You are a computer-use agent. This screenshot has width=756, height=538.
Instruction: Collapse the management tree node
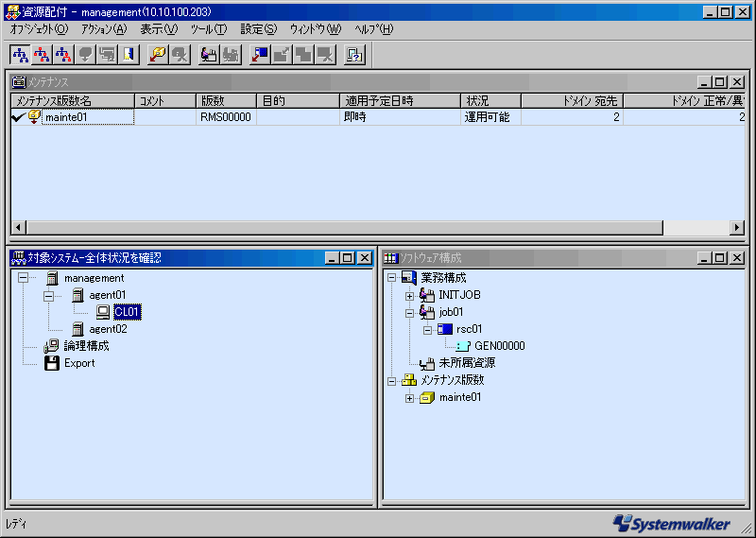(x=23, y=278)
